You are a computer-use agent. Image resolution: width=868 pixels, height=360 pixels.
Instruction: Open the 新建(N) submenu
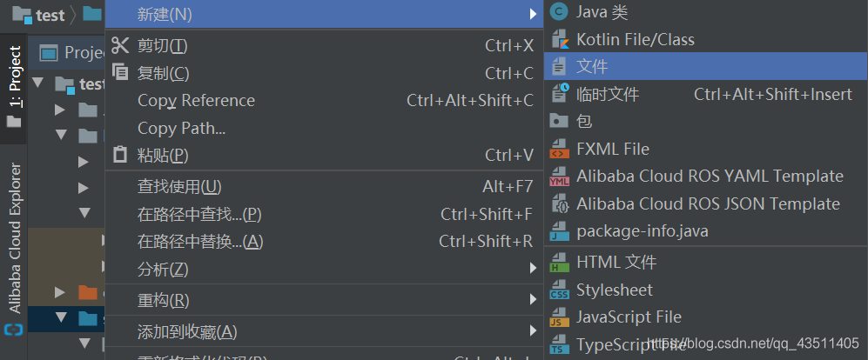coord(325,15)
